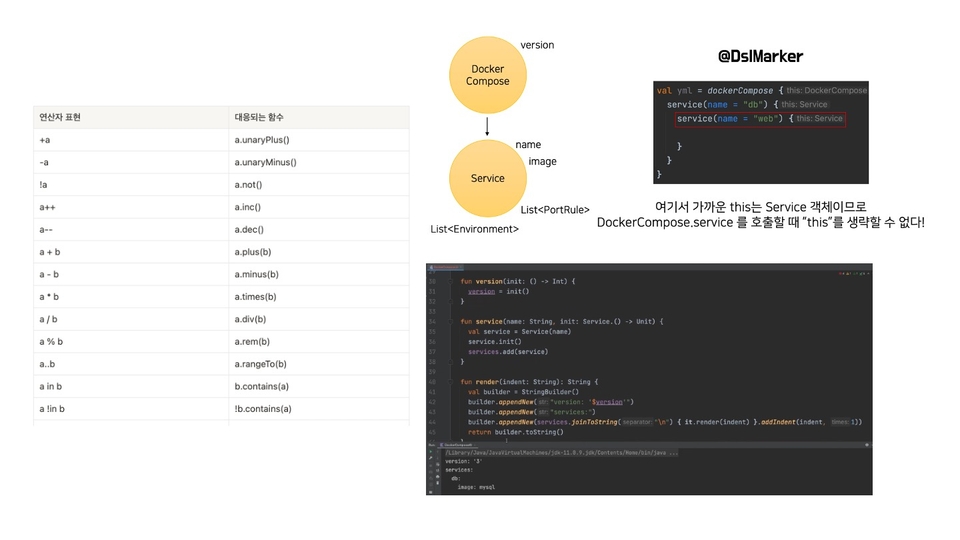
Task: Collapse the service function using its fold marker
Action: (450, 321)
